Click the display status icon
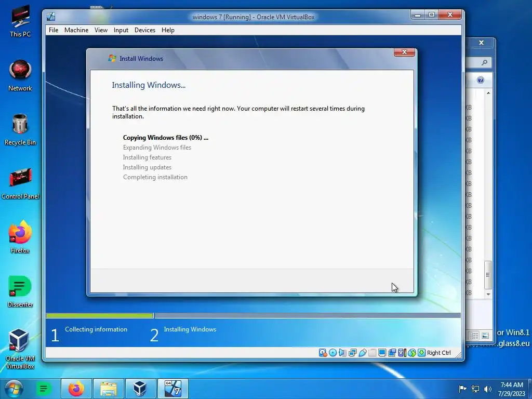 pyautogui.click(x=382, y=353)
